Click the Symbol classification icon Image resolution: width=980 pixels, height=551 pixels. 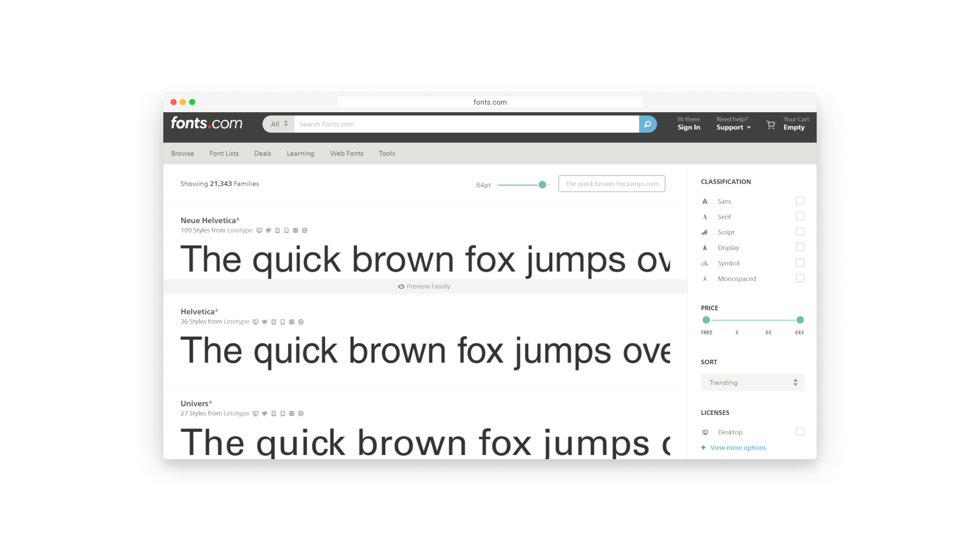[704, 262]
